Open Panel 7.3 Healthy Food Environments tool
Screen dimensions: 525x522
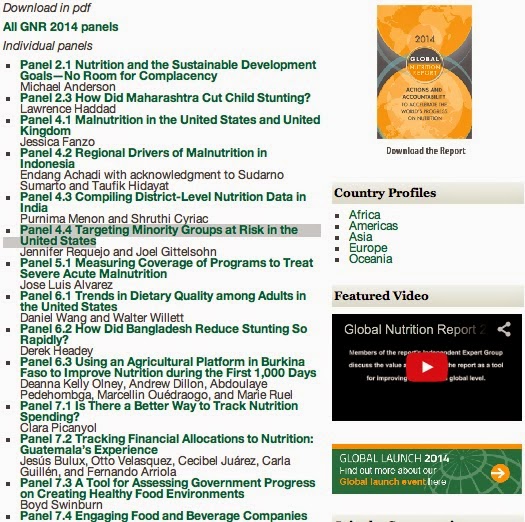[168, 488]
